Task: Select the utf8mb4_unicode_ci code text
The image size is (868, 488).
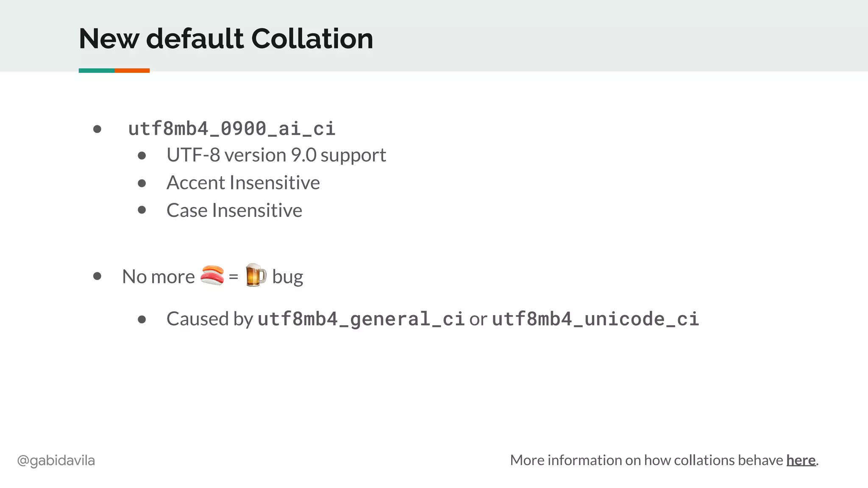Action: click(595, 319)
